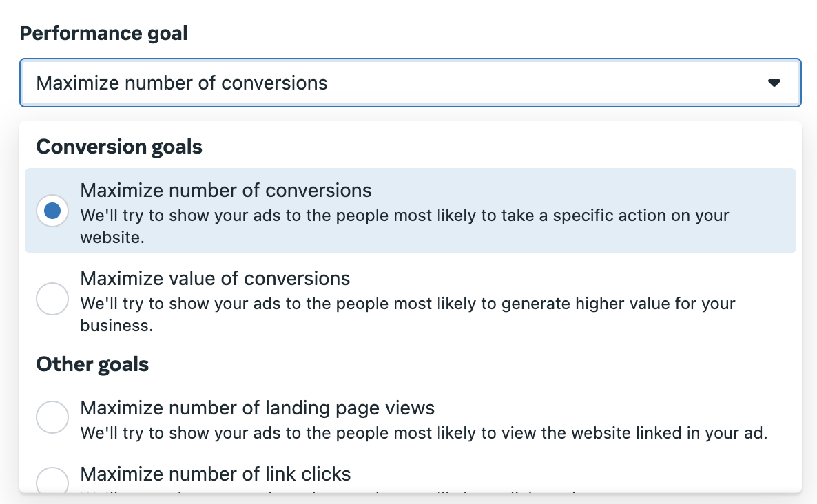Select Maximize number of conversions radio button
This screenshot has width=817, height=504.
point(52,211)
